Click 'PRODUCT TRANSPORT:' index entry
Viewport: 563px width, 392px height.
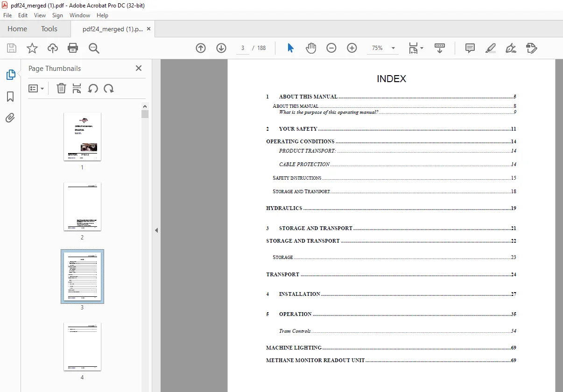pyautogui.click(x=307, y=151)
